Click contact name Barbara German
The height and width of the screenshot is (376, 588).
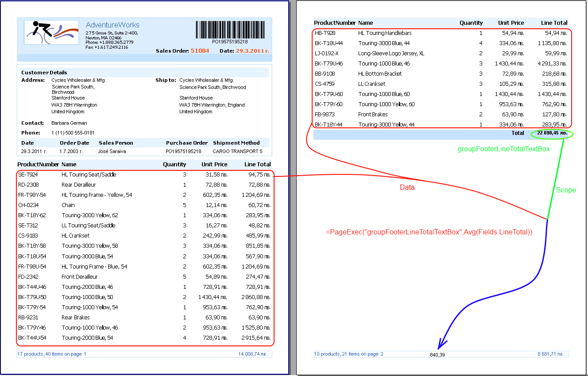[69, 123]
